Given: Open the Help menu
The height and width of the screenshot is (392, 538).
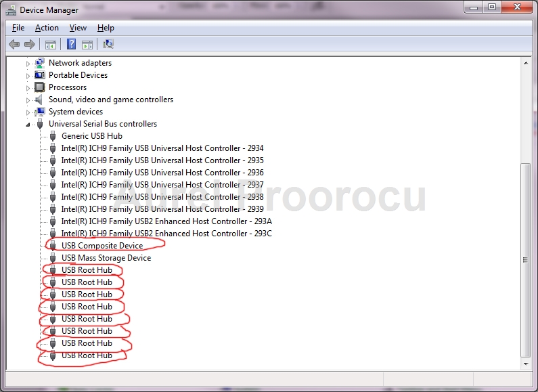Looking at the screenshot, I should point(106,28).
